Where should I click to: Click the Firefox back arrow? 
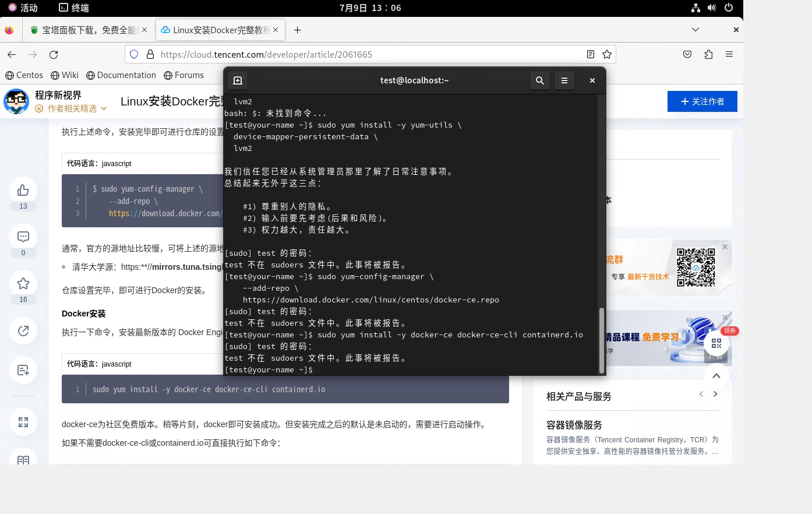click(12, 54)
